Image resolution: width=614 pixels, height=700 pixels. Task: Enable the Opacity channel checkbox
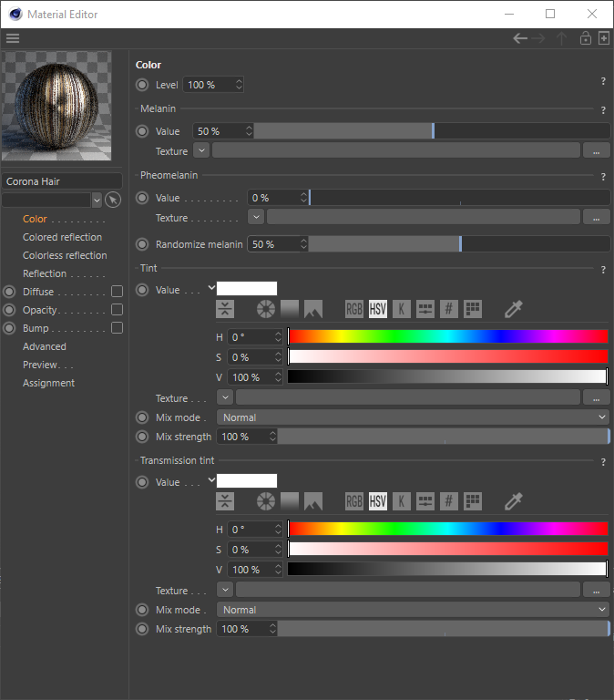tap(117, 310)
